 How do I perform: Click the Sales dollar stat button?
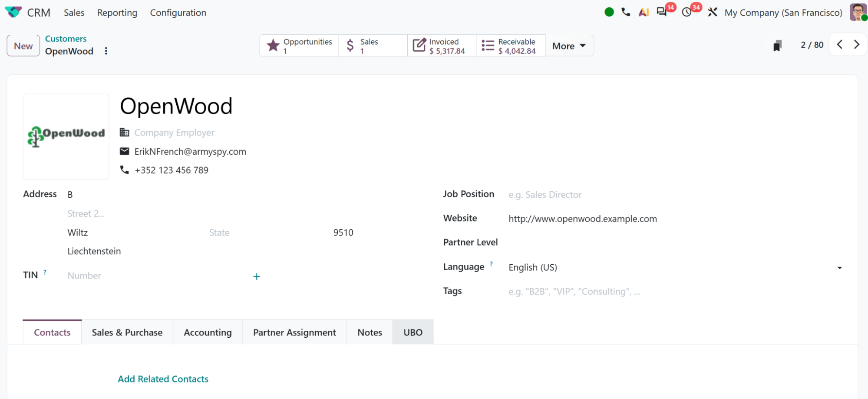373,46
